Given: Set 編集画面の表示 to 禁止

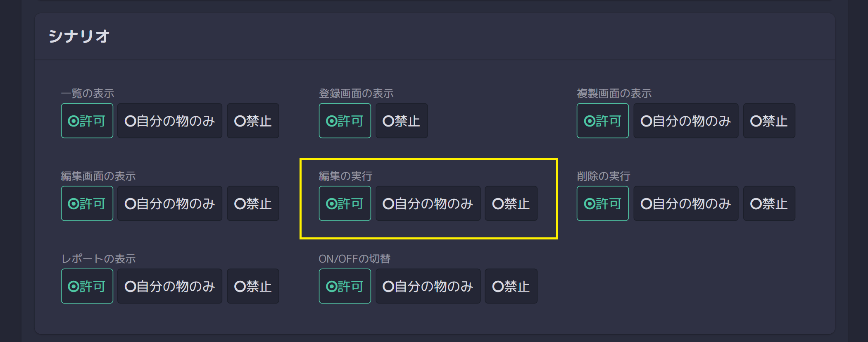Looking at the screenshot, I should coord(253,203).
